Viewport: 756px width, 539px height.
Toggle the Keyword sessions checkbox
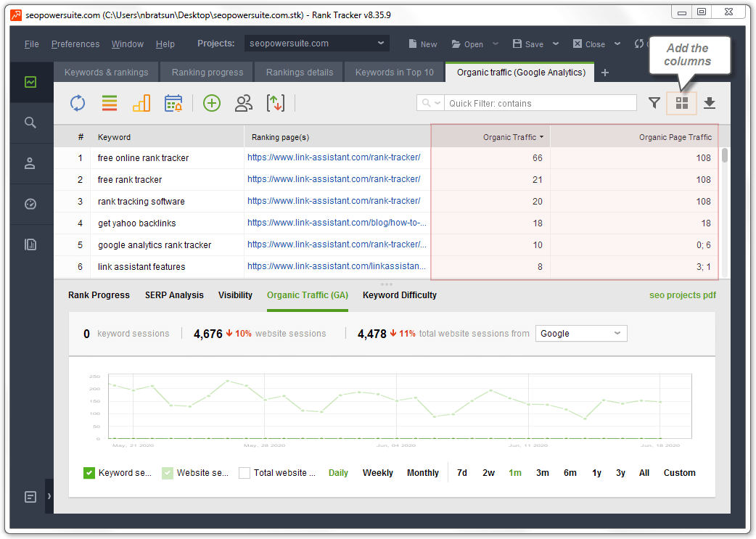[89, 473]
